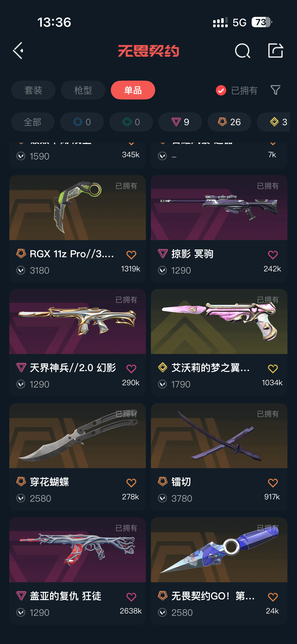Switch to the 套装 tab

33,90
